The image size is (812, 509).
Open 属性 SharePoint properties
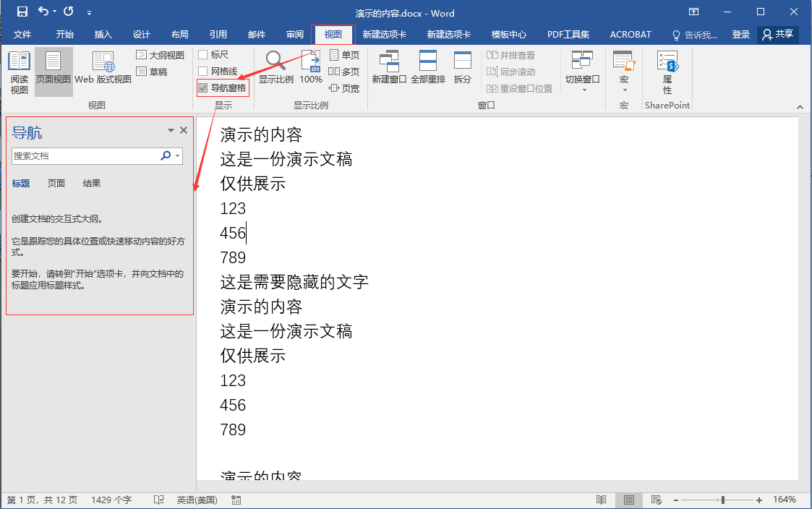pyautogui.click(x=667, y=72)
